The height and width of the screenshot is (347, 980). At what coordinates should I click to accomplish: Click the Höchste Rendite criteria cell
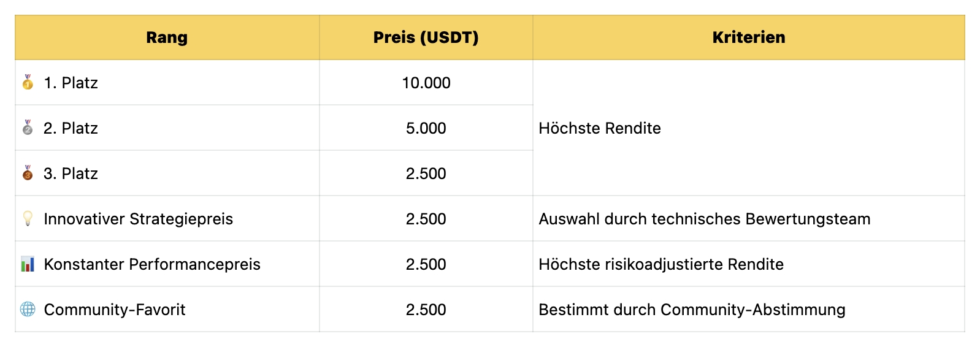[600, 128]
